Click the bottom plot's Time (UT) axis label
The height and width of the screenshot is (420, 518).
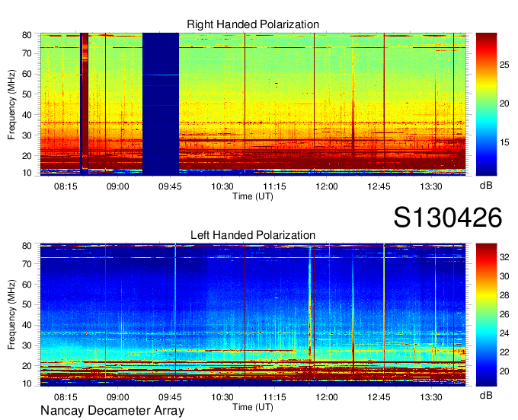pyautogui.click(x=253, y=407)
